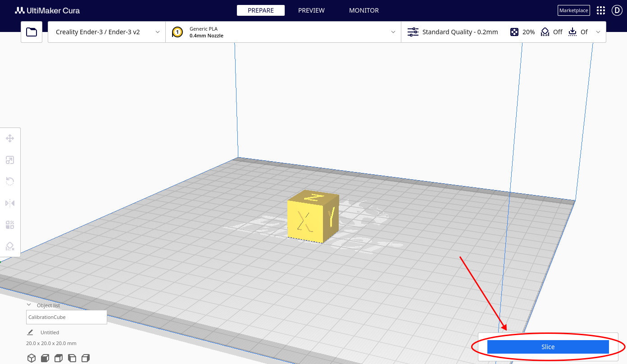Open the Creality Ender-3 printer selector

tap(107, 32)
